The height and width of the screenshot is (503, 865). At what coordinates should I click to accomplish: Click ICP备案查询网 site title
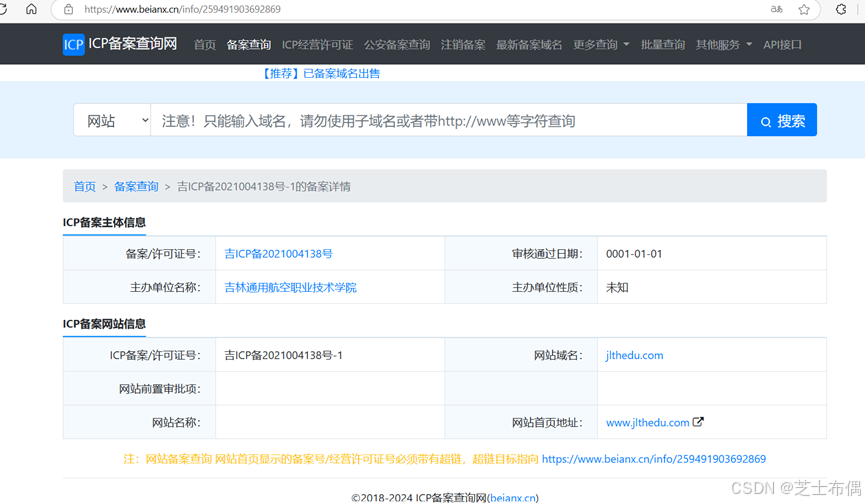(133, 44)
